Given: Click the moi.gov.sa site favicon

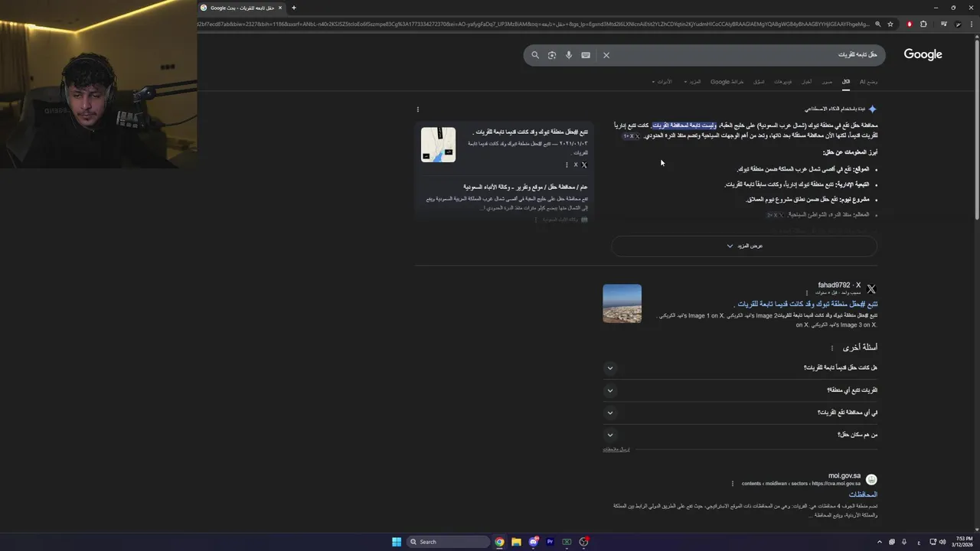Looking at the screenshot, I should click(x=871, y=479).
